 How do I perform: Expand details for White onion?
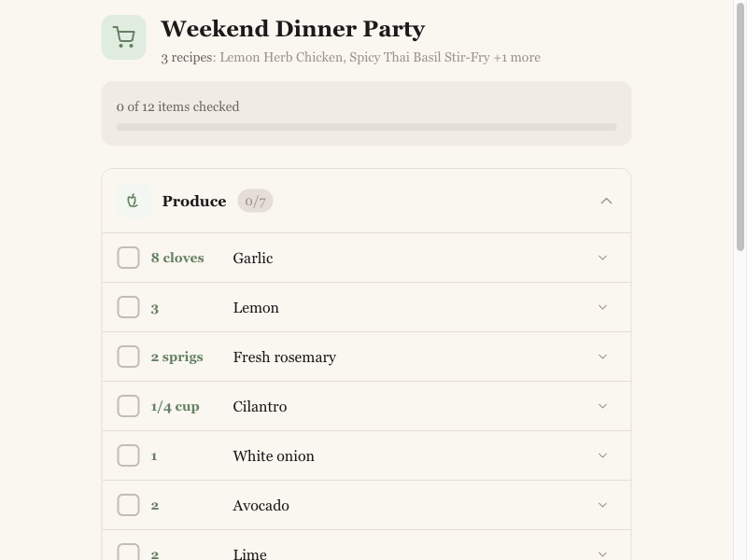click(602, 455)
